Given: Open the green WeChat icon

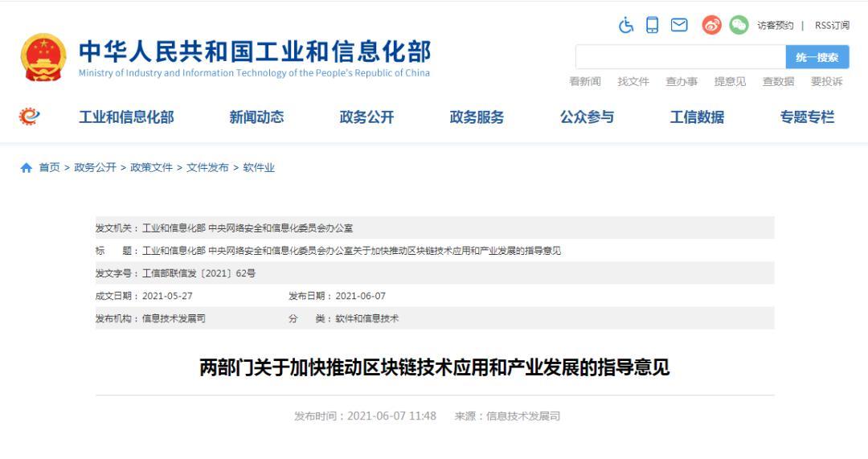Looking at the screenshot, I should tap(738, 26).
